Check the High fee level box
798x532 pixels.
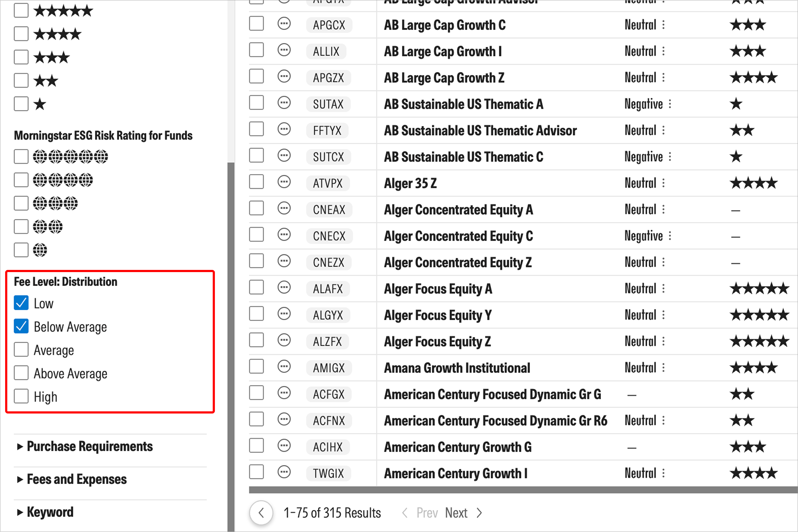click(21, 396)
